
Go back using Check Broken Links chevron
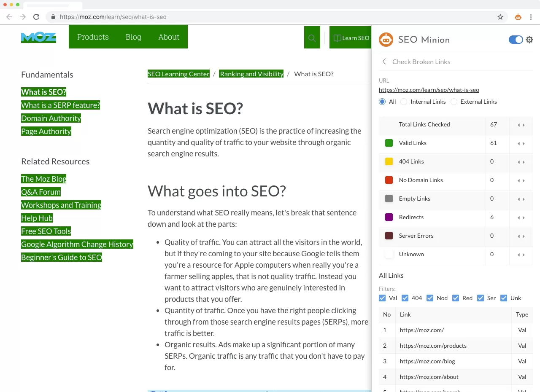[x=384, y=62]
